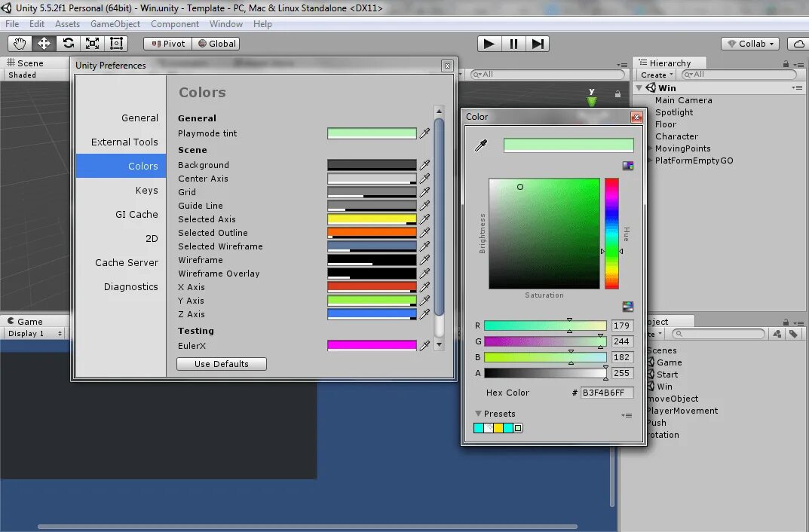Search Project by type icon
This screenshot has width=809, height=532.
[777, 334]
